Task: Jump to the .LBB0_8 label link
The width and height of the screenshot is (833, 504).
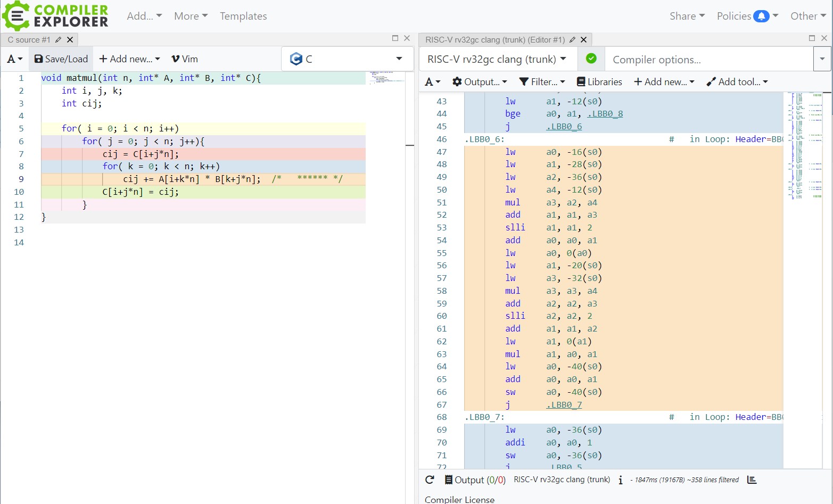Action: 605,114
